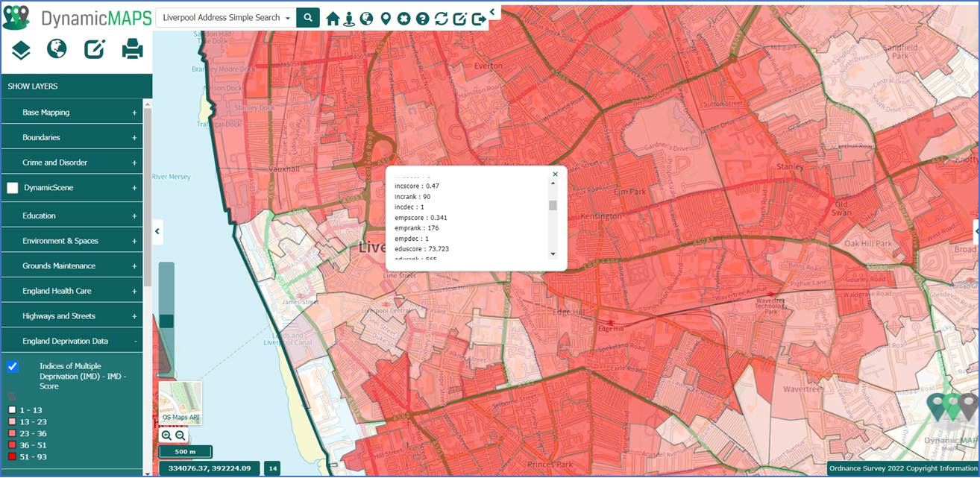Click the 23 - 36 legend swatch

(x=11, y=433)
